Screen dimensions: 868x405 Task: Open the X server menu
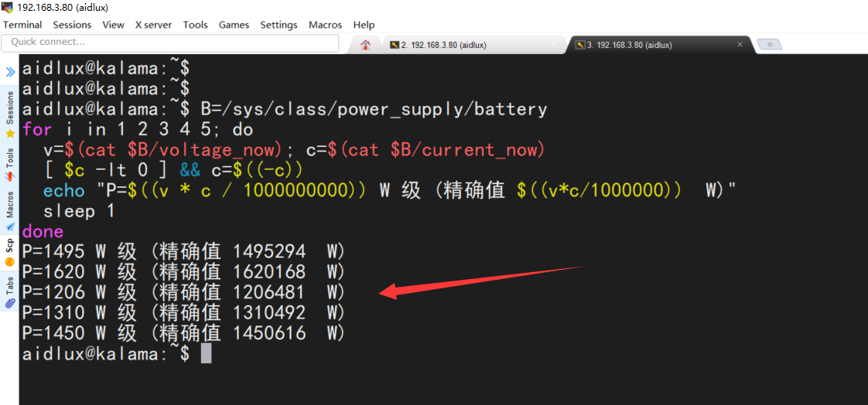tap(153, 25)
